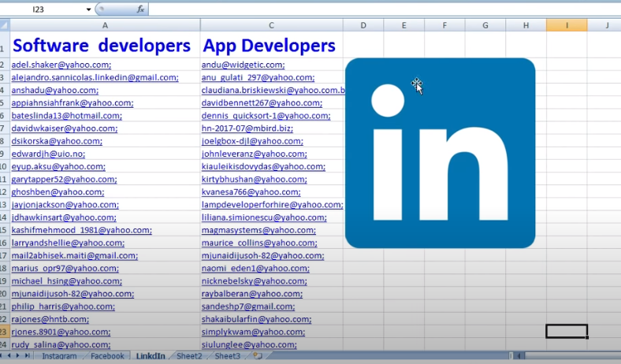Click shakaibularfin@yahoo.com link
The image size is (621, 364).
[256, 319]
